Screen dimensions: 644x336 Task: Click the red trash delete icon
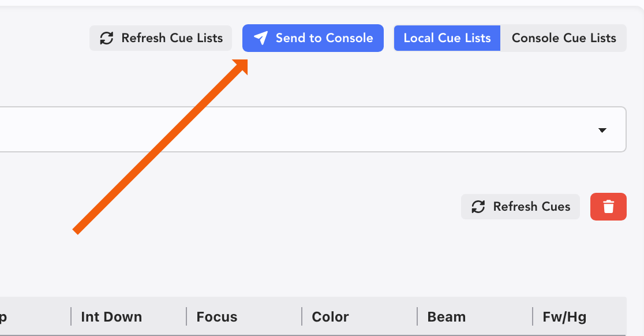pyautogui.click(x=608, y=207)
